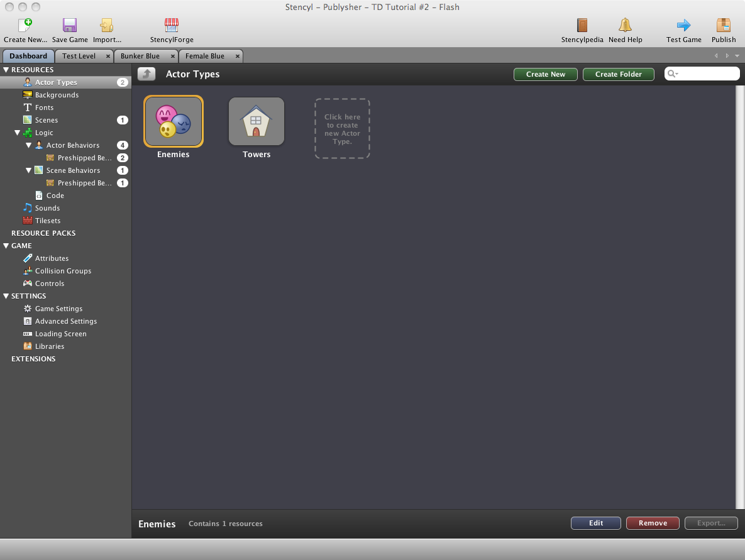Open the tab list dropdown arrow
This screenshot has height=560, width=745.
(737, 56)
